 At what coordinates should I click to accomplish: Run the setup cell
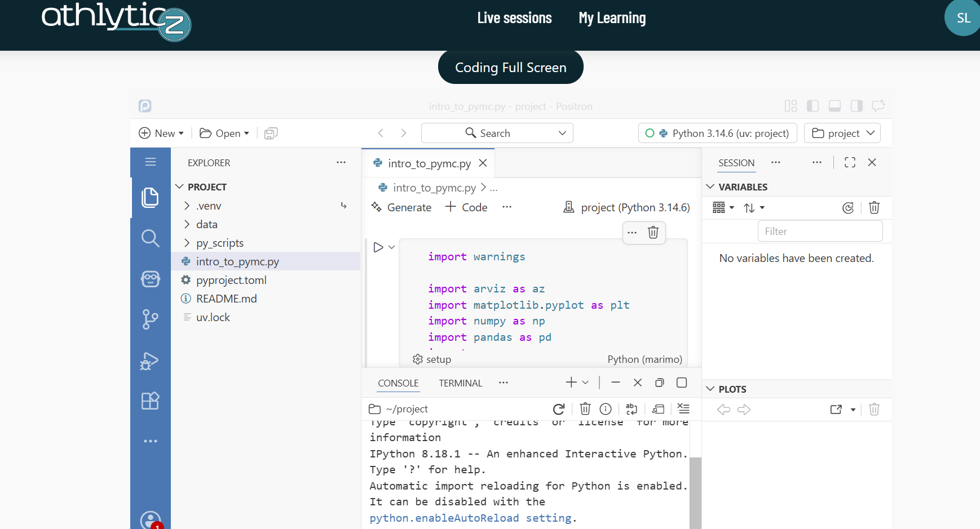[x=378, y=247]
